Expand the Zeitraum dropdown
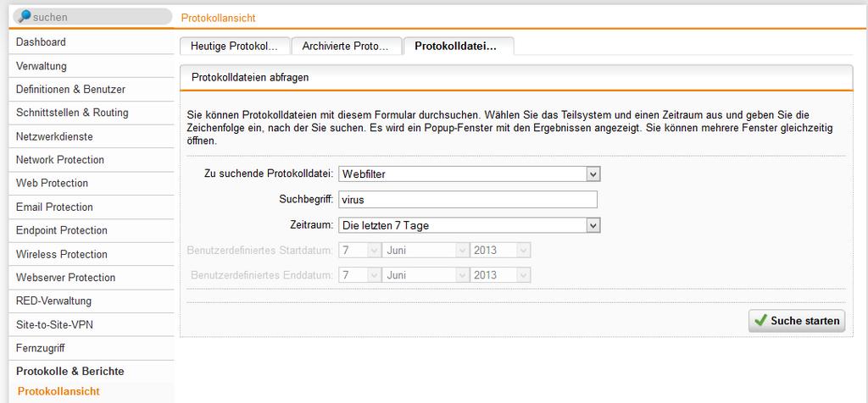The height and width of the screenshot is (403, 868). pos(470,225)
